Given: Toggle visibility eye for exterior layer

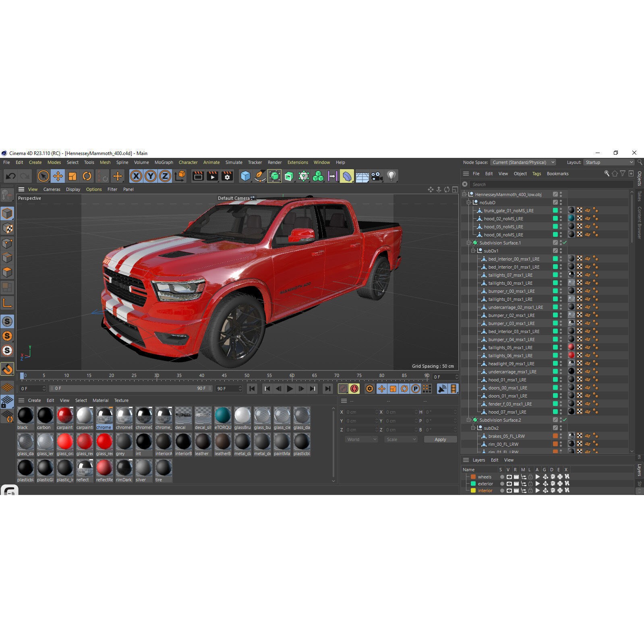Looking at the screenshot, I should [509, 484].
